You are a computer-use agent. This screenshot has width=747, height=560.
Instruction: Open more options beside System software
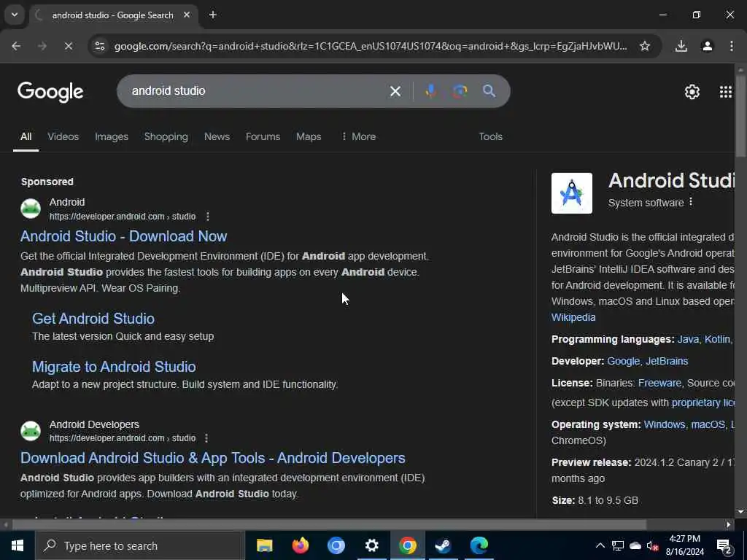(691, 203)
